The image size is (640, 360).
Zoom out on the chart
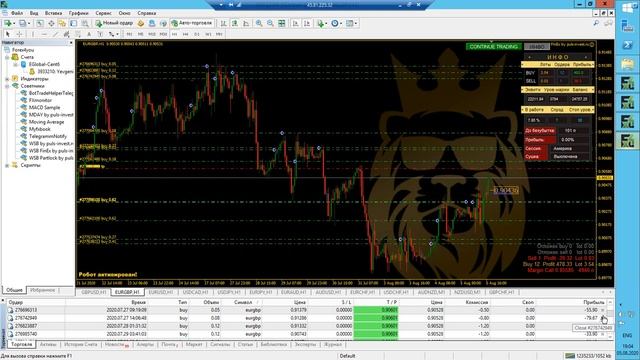(x=270, y=24)
